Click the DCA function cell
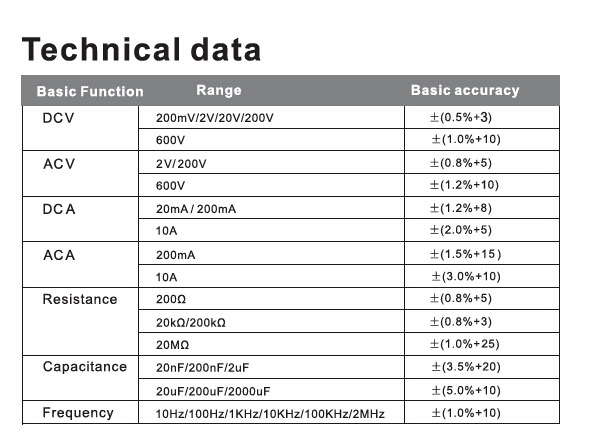The image size is (599, 446). 80,219
